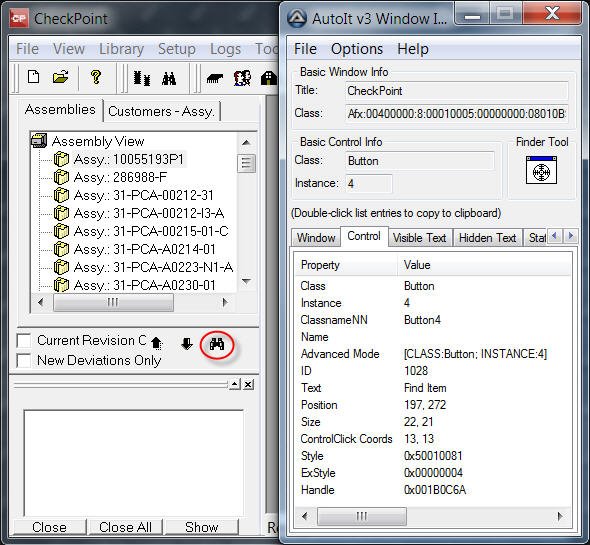Select the Assemblies tab

(60, 110)
